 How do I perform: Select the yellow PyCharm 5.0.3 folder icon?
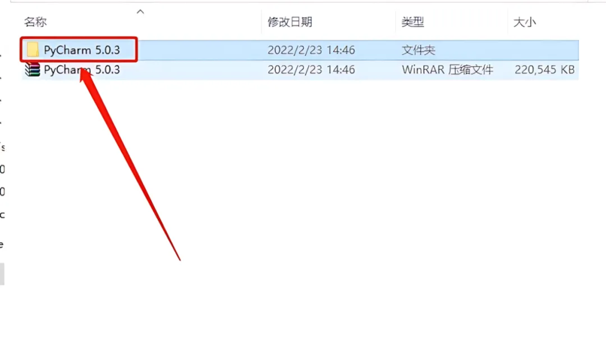(33, 50)
